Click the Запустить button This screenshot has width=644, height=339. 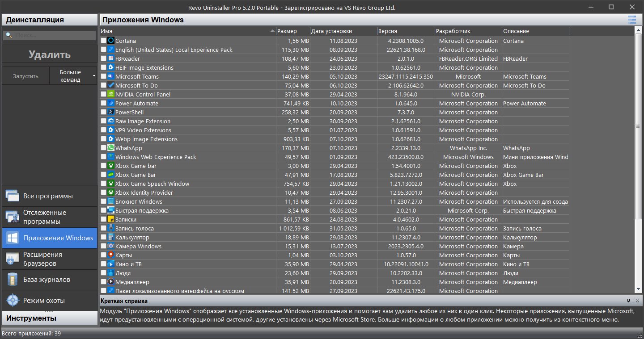pos(25,76)
